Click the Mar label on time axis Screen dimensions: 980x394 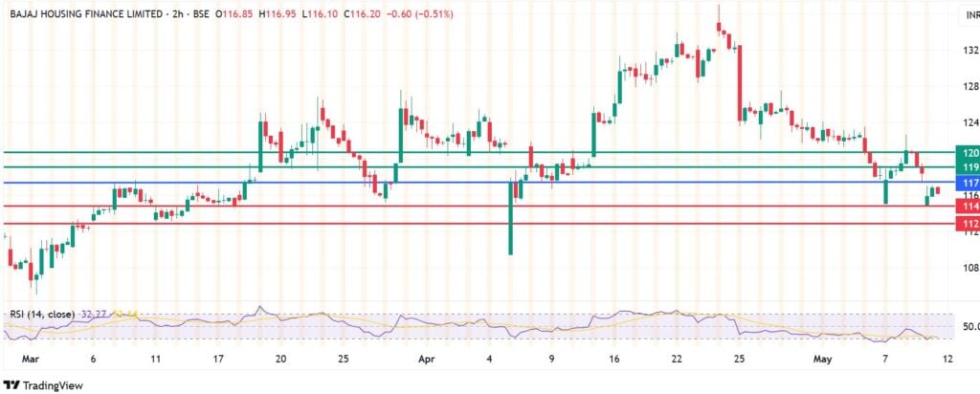pyautogui.click(x=30, y=359)
